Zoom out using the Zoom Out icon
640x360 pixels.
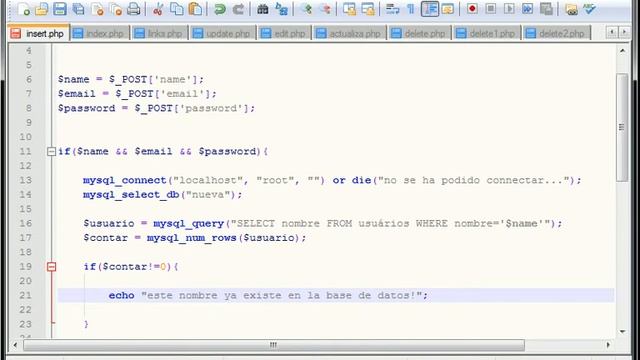point(325,9)
